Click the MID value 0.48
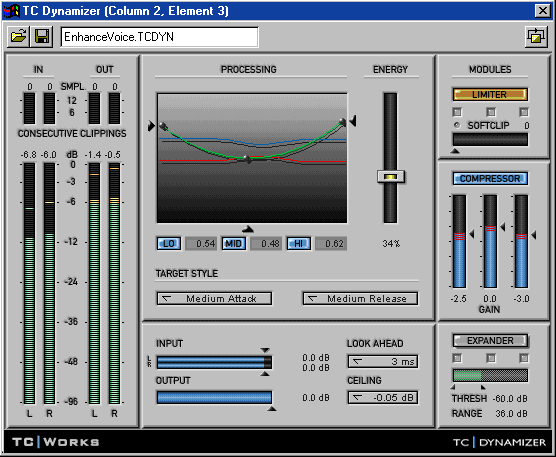The image size is (556, 457). pos(266,244)
